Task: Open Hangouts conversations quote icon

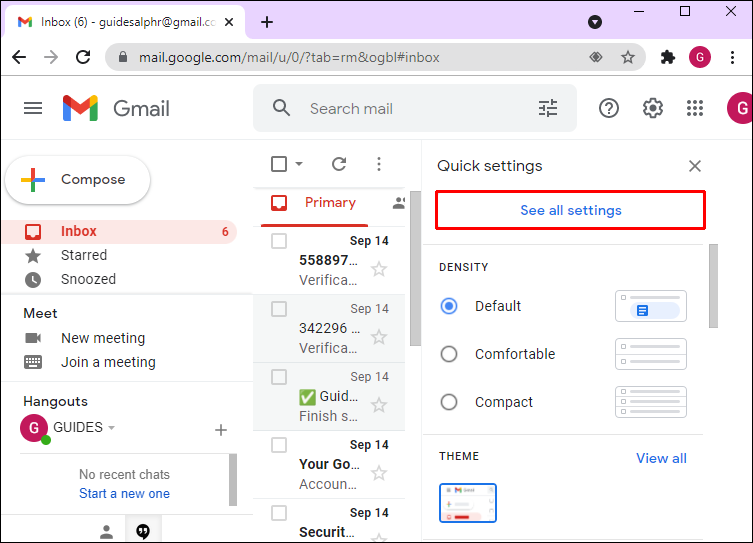Action: coord(143,531)
